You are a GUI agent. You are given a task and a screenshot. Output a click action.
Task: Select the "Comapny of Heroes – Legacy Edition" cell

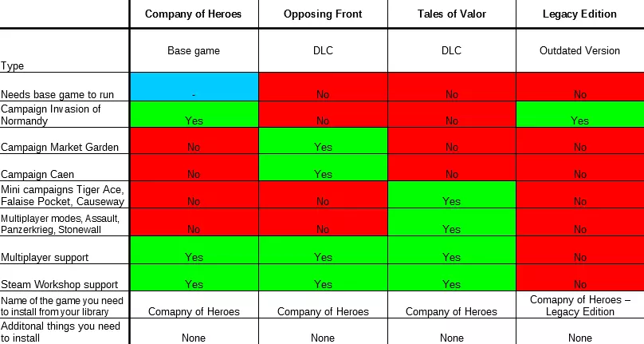coord(579,305)
